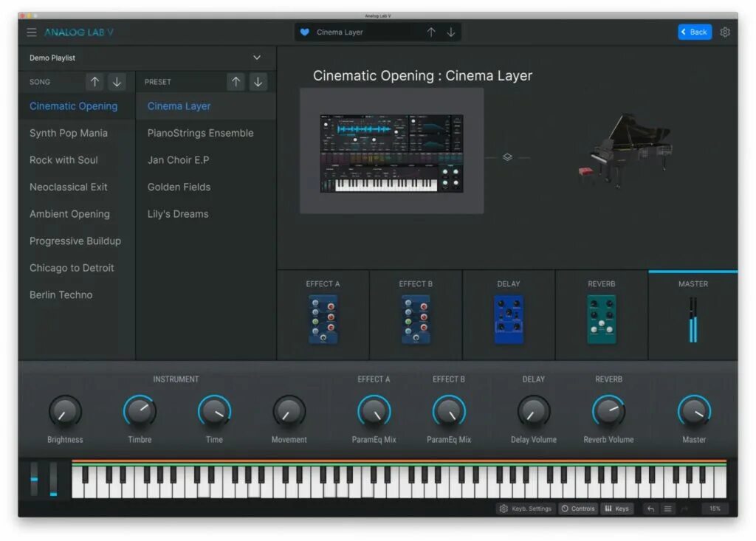Open the hamburger main menu

31,32
